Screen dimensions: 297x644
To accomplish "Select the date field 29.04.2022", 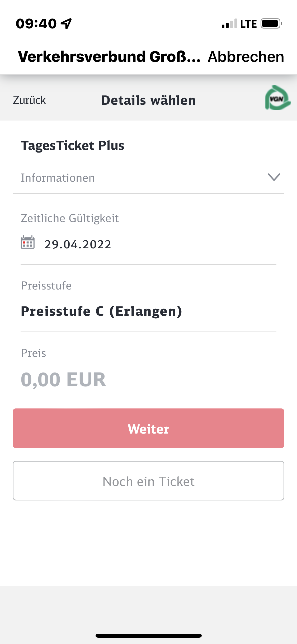I will pos(78,244).
